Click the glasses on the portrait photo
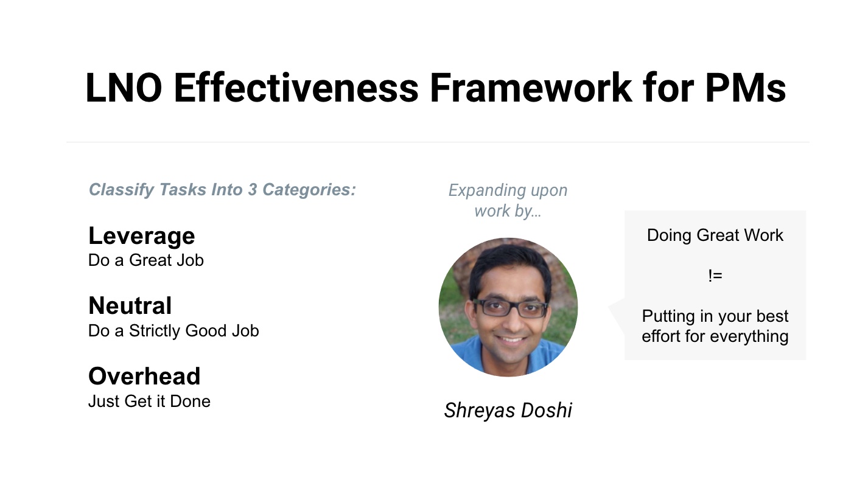868x483 pixels. point(510,307)
